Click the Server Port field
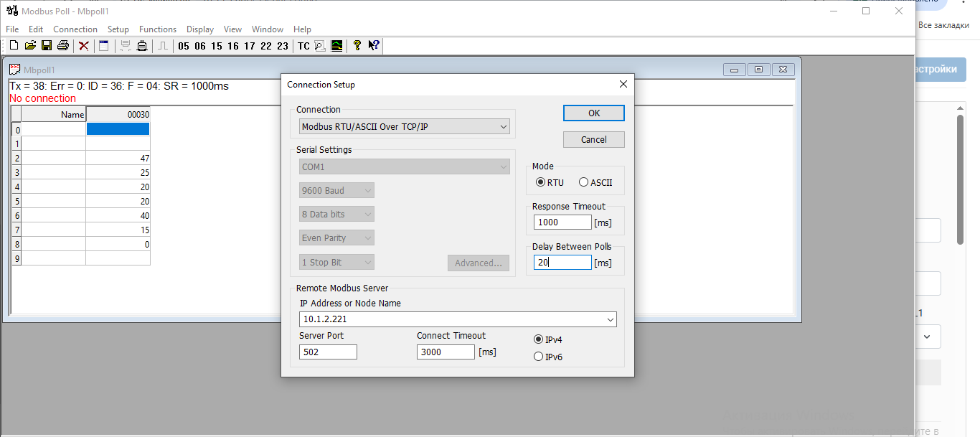980x437 pixels. click(328, 352)
